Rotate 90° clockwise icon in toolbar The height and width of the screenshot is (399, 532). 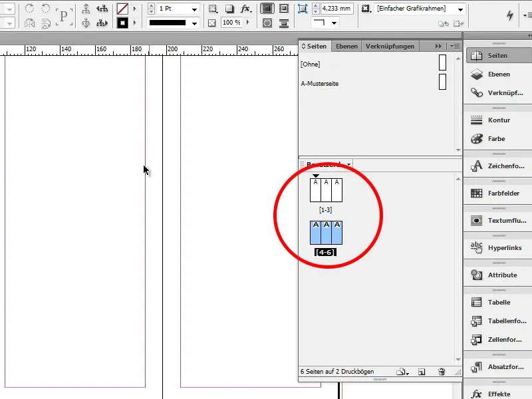(x=29, y=8)
